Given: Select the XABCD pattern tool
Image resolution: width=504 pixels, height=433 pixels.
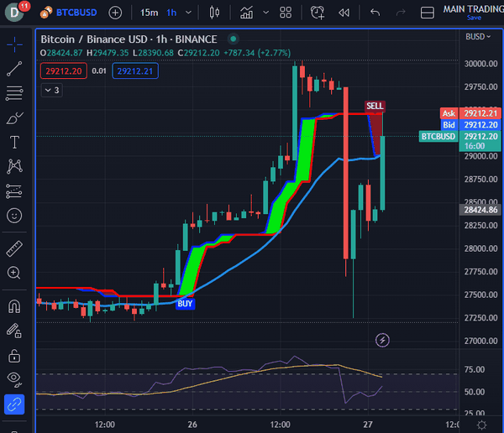Looking at the screenshot, I should click(x=14, y=166).
